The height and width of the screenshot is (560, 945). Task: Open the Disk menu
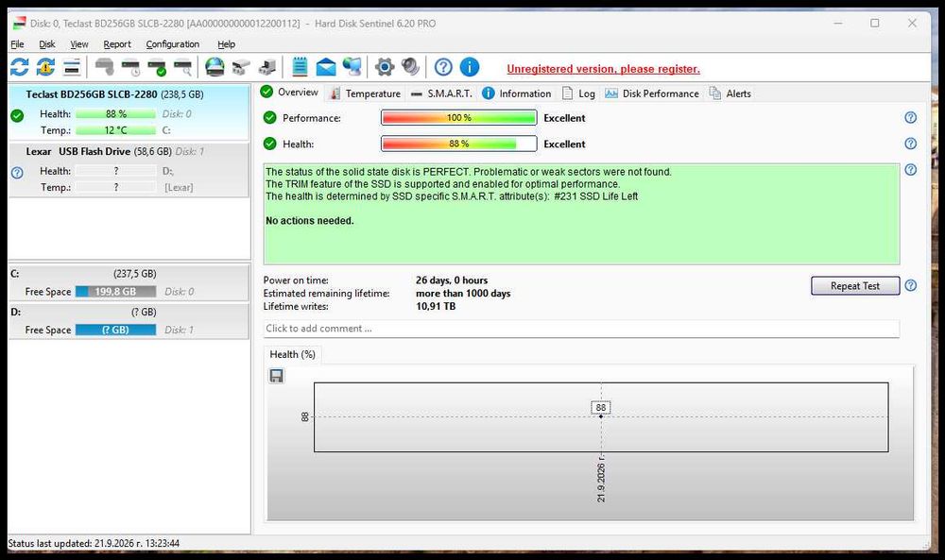[x=47, y=44]
